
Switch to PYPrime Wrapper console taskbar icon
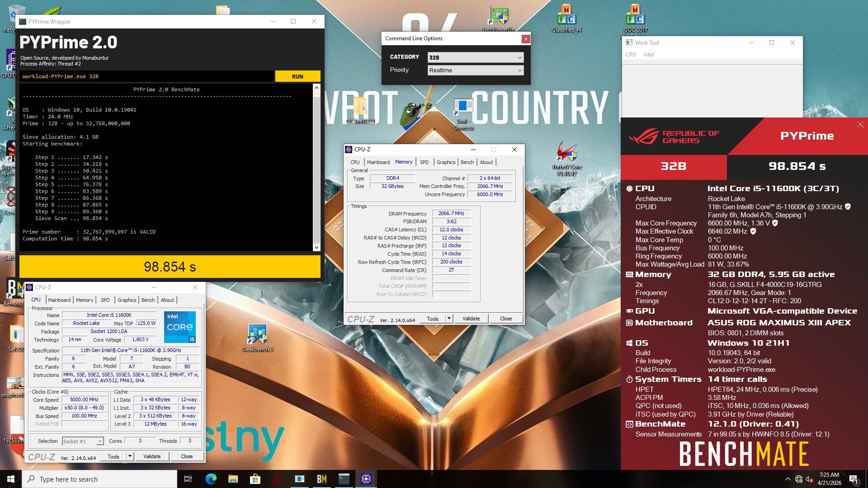pyautogui.click(x=344, y=479)
